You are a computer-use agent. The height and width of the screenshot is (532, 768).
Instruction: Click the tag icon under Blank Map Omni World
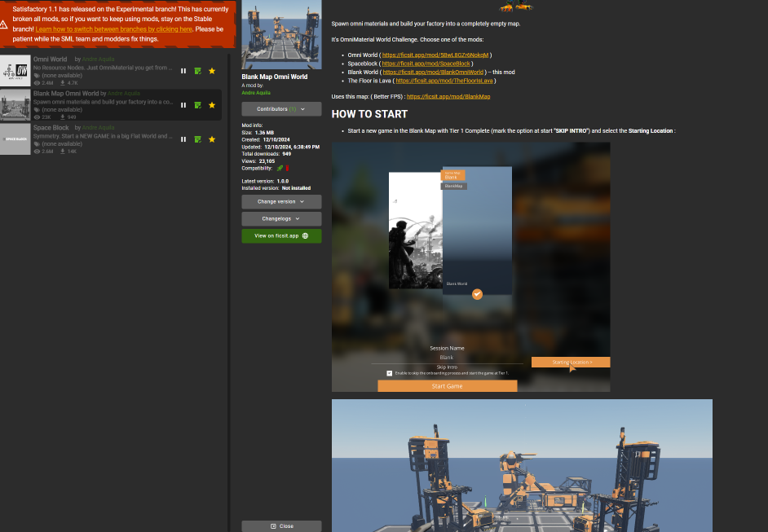37,110
